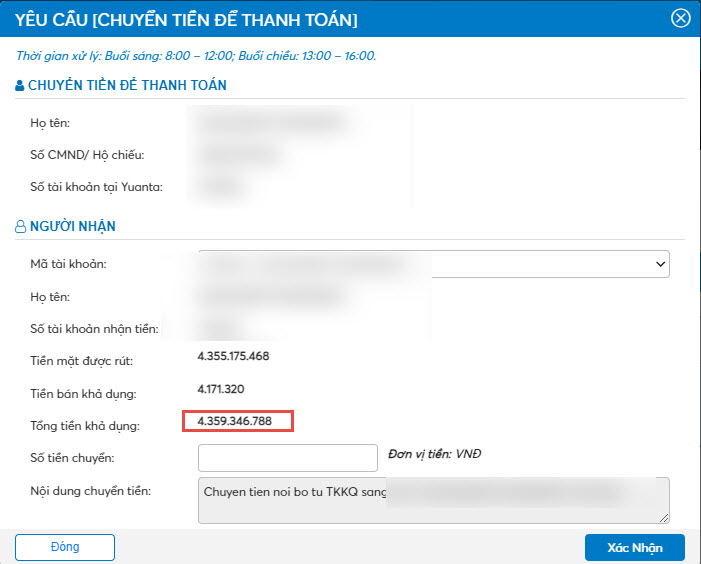The height and width of the screenshot is (564, 701).
Task: Select the value 4.171.320
Action: (221, 389)
